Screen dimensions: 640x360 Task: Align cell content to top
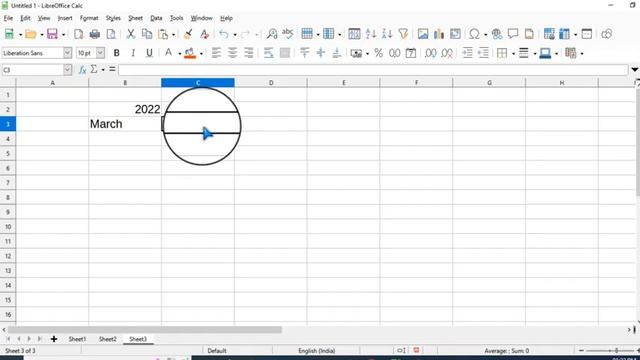click(x=304, y=53)
